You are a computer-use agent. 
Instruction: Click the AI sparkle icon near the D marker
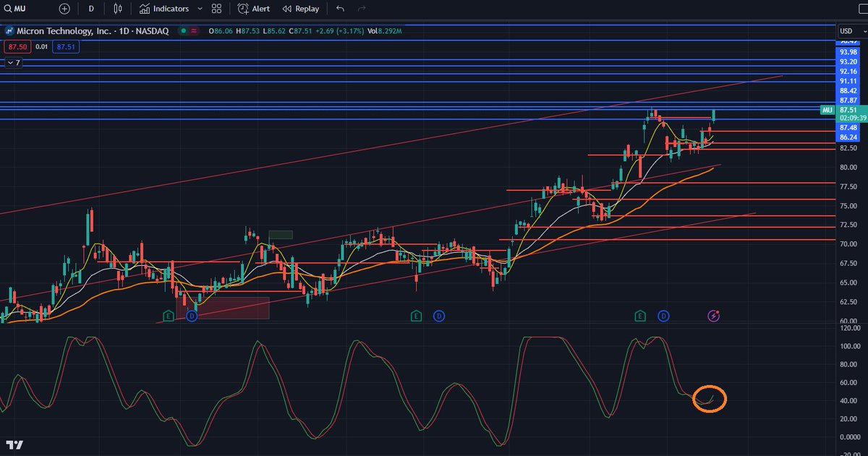click(x=713, y=316)
